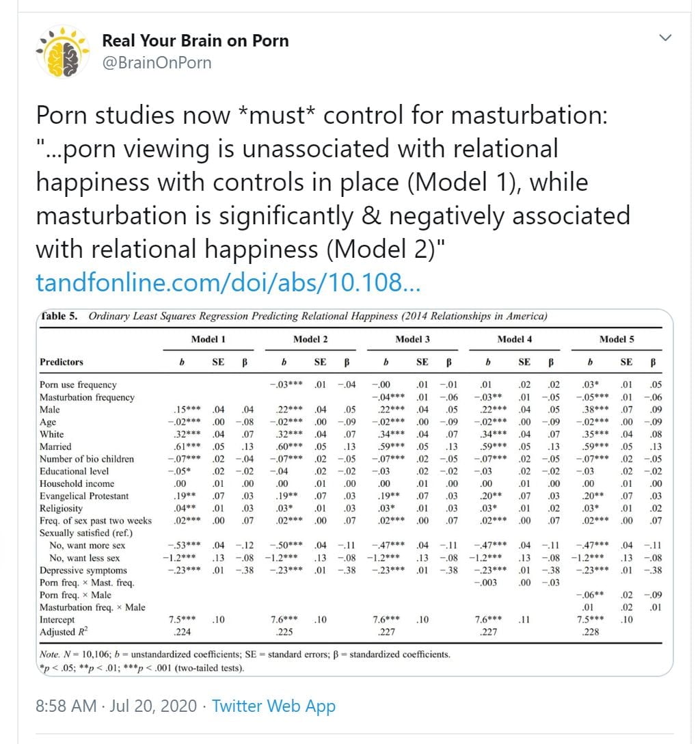The image size is (700, 744).
Task: Click the Model 3 column header in table
Action: [x=412, y=339]
